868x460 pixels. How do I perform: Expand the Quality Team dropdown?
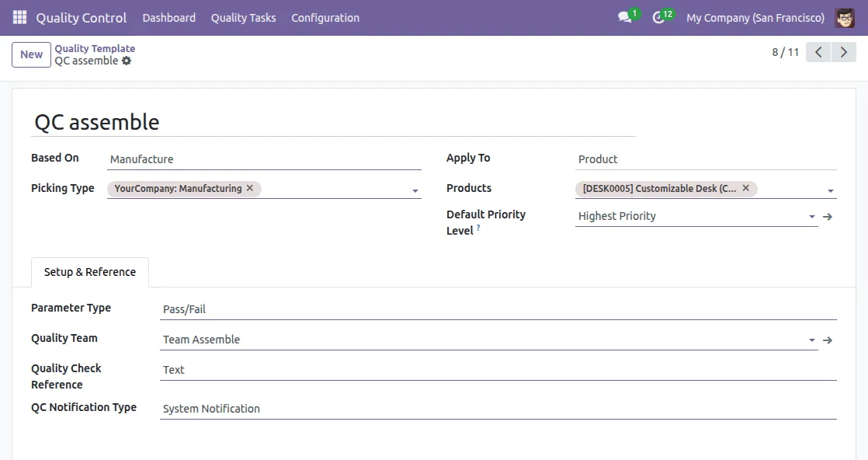811,340
